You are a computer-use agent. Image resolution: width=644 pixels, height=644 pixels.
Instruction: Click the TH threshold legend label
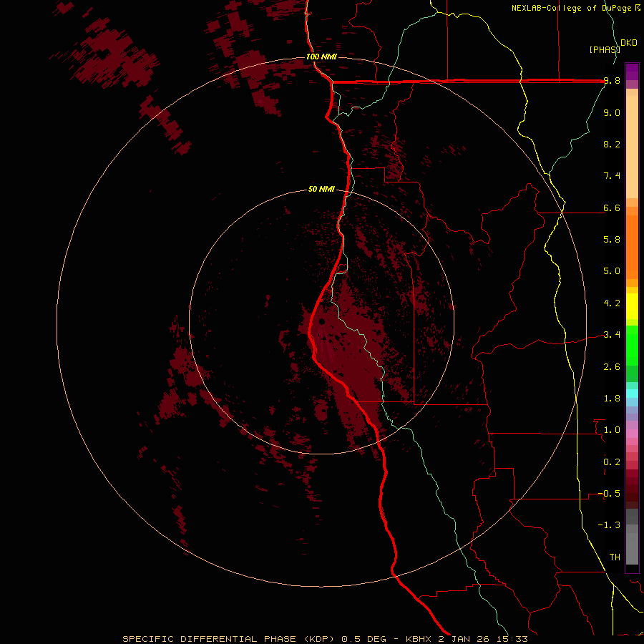[x=615, y=557]
